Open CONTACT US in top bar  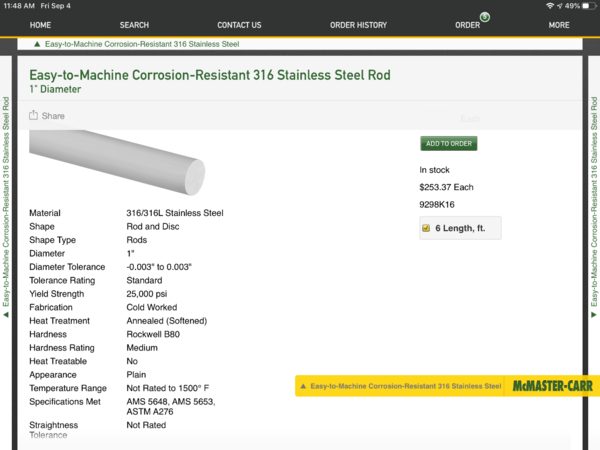tap(239, 25)
